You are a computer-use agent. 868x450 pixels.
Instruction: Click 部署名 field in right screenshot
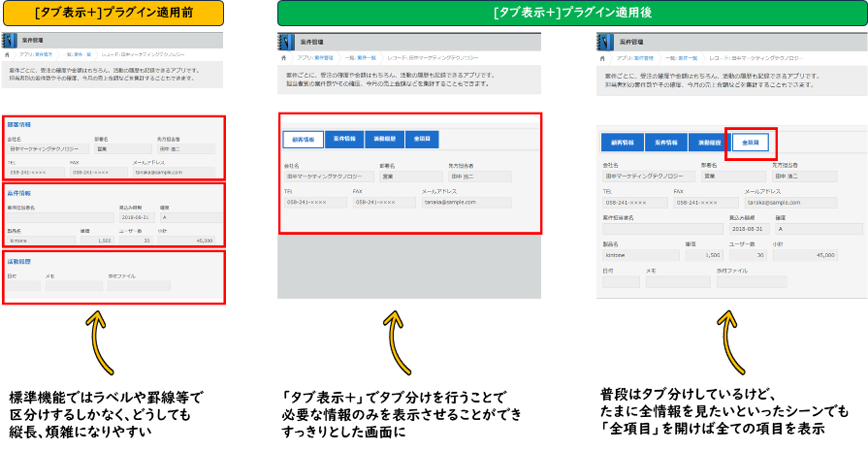[x=733, y=177]
